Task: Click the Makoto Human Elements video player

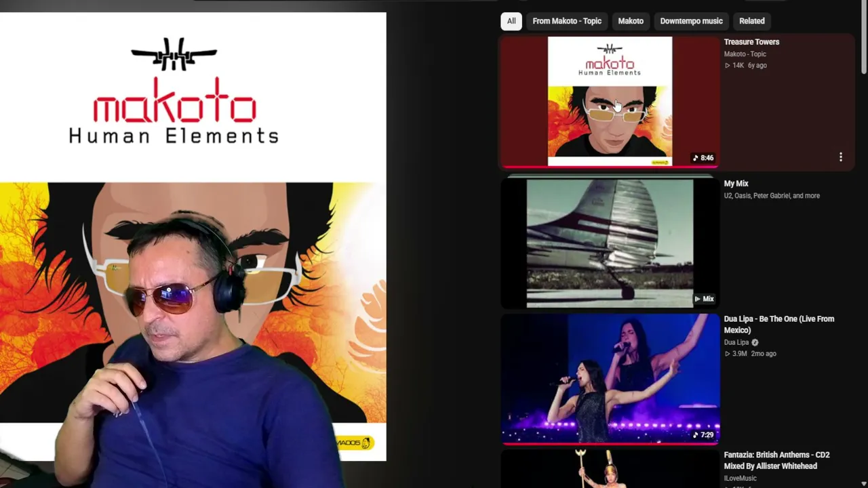Action: 193,237
